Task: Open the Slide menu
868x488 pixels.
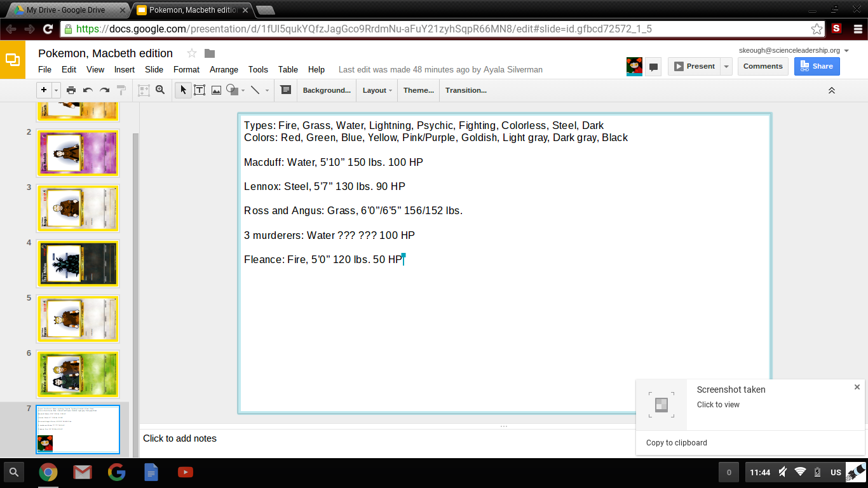Action: pyautogui.click(x=154, y=69)
